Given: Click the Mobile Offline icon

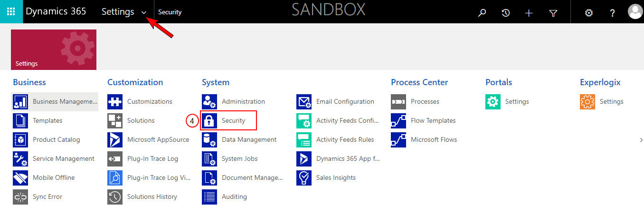Looking at the screenshot, I should point(20,178).
